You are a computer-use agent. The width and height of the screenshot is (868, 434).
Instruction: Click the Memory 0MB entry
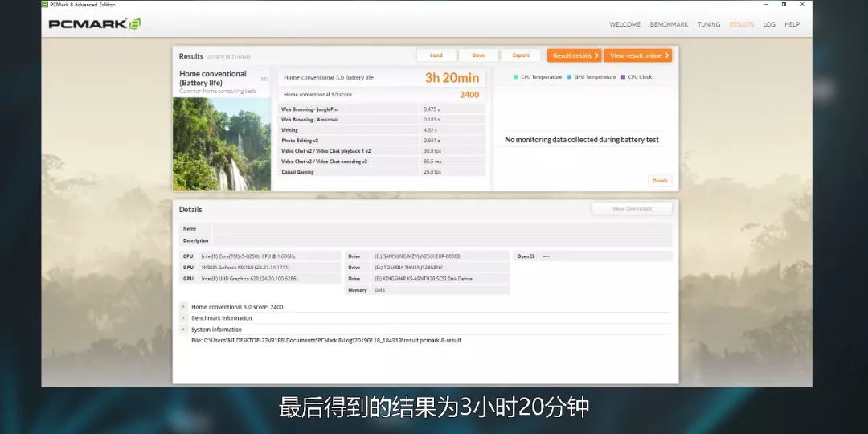[427, 290]
